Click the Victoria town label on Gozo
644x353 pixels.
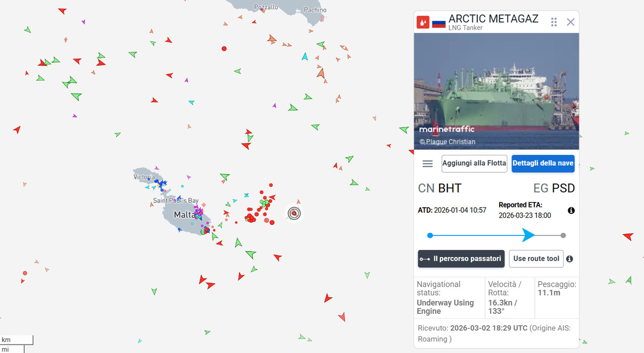click(x=144, y=177)
